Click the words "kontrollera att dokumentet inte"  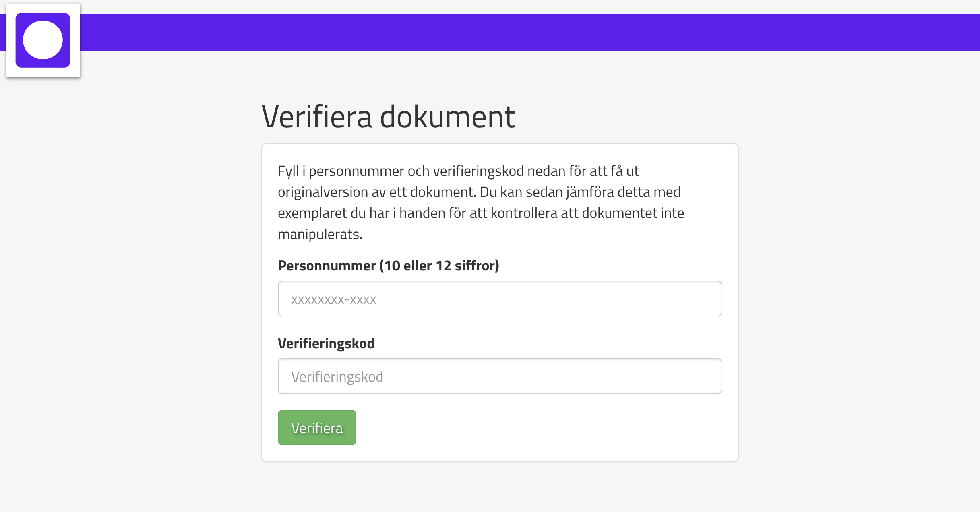[587, 213]
